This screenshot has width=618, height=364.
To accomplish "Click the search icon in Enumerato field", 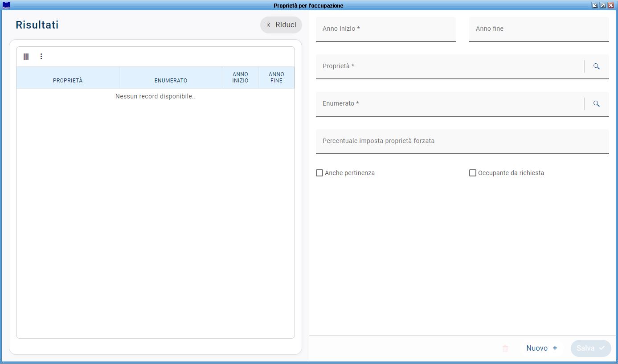I will pos(596,104).
